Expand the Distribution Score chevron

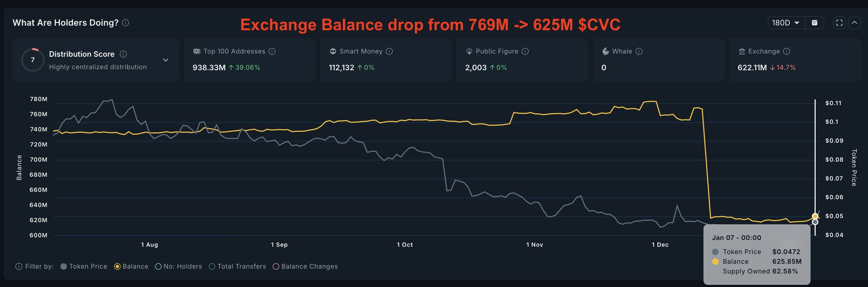pyautogui.click(x=166, y=60)
